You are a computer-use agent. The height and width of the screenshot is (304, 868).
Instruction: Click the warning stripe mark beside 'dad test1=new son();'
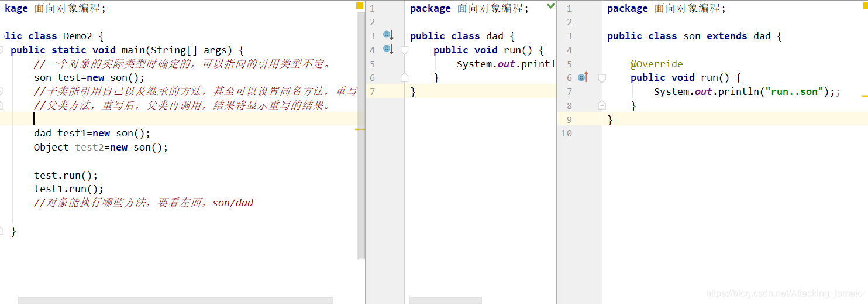click(x=361, y=129)
